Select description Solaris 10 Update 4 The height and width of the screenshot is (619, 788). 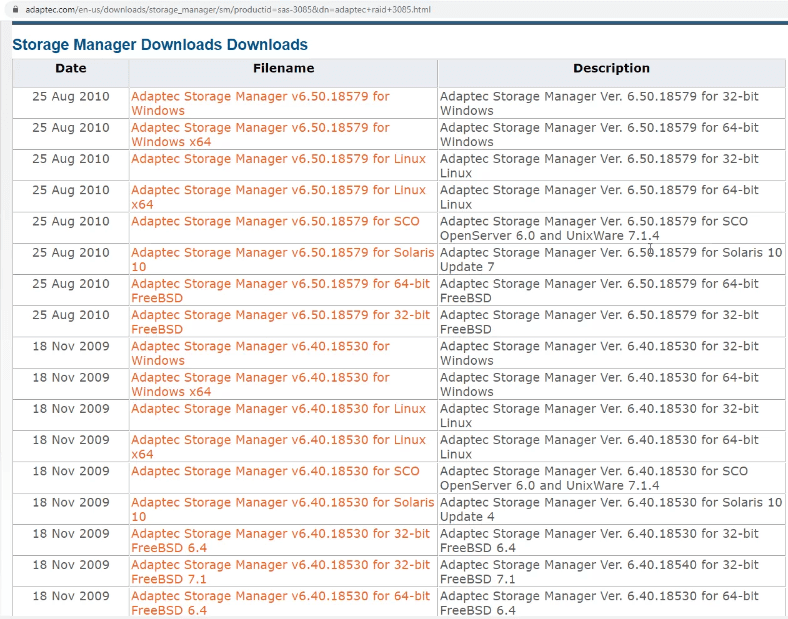point(611,509)
